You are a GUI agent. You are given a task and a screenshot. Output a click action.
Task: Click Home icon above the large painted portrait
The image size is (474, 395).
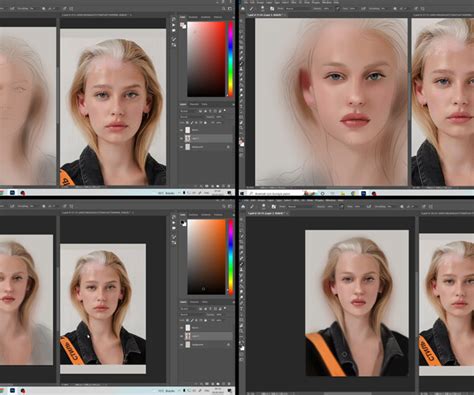(x=243, y=9)
